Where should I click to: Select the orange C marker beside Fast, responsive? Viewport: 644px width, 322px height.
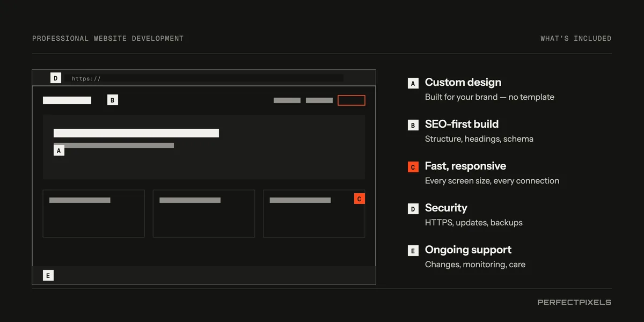(413, 167)
